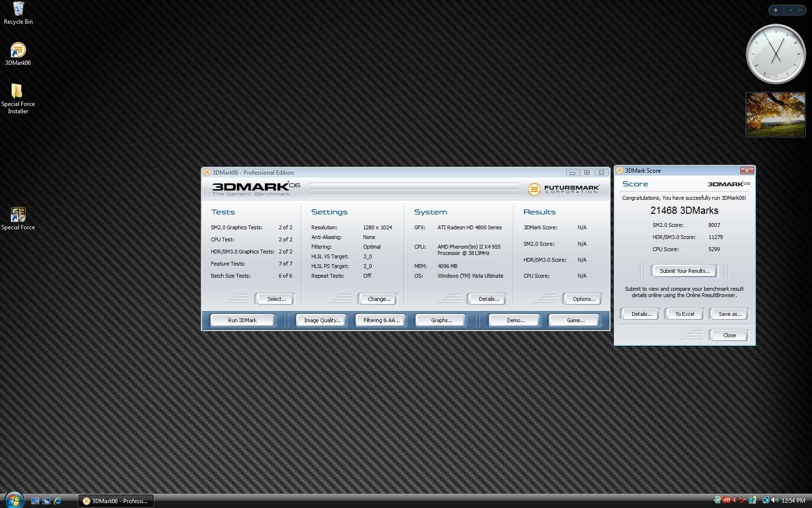812x508 pixels.
Task: Open the ATI Catalyst tray icon
Action: tap(726, 500)
